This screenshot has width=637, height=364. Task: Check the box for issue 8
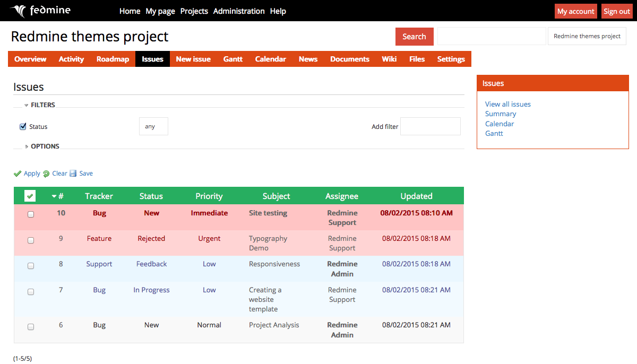click(x=31, y=266)
